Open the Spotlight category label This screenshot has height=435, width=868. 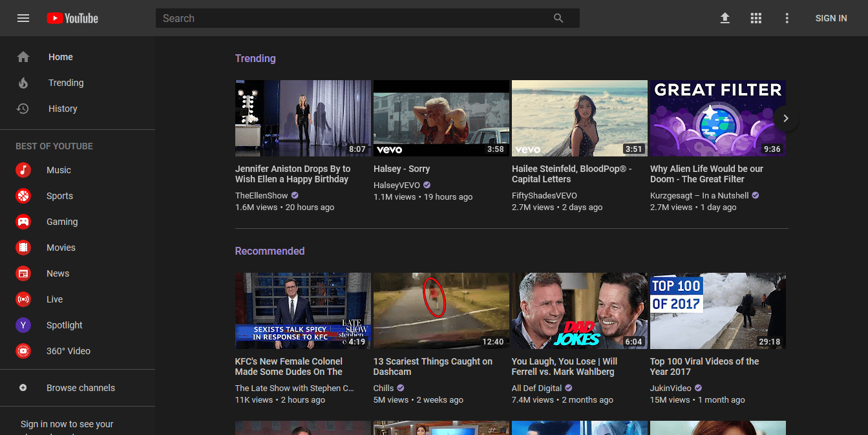pyautogui.click(x=65, y=325)
